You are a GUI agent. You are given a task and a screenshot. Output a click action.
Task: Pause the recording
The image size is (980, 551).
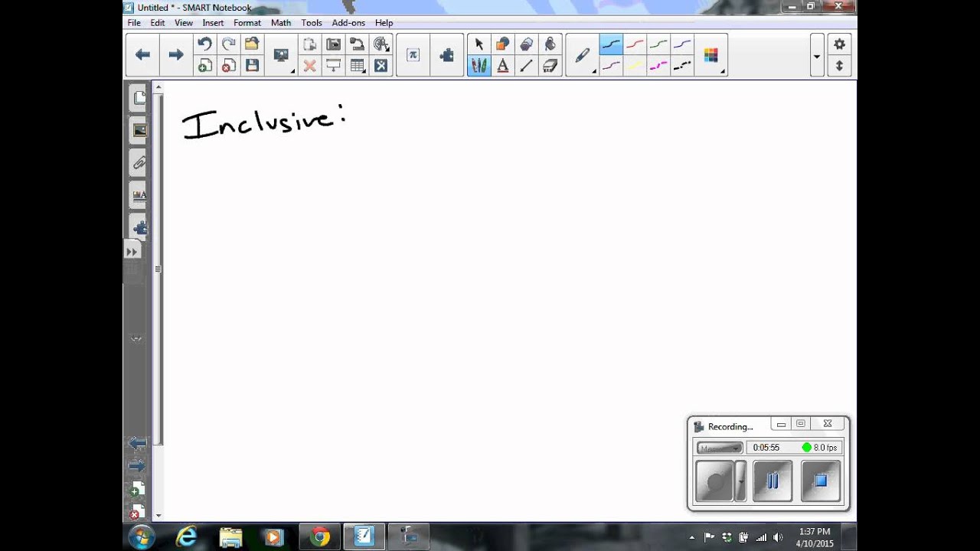[x=773, y=481]
